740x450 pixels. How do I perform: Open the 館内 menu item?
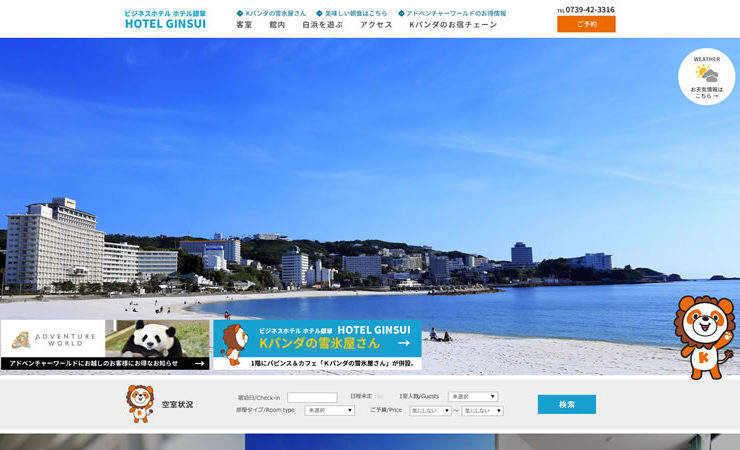click(x=277, y=25)
